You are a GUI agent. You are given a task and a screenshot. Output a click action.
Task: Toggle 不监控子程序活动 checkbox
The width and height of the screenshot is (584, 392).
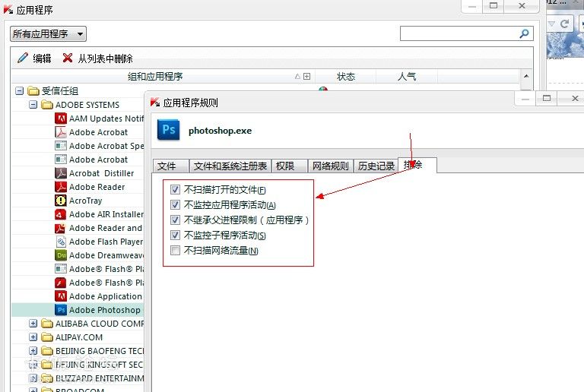[x=175, y=235]
